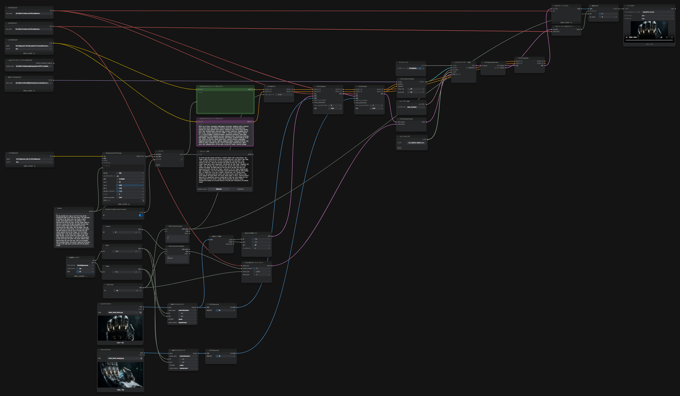Click the text area of the purple prompt node

[x=225, y=134]
